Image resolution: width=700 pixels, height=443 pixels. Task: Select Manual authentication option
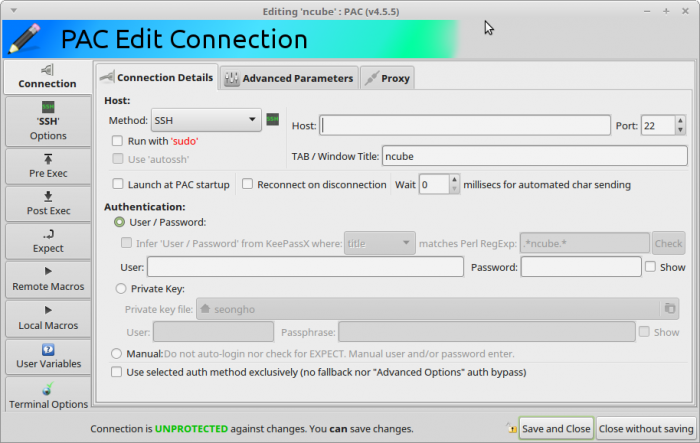click(x=117, y=354)
